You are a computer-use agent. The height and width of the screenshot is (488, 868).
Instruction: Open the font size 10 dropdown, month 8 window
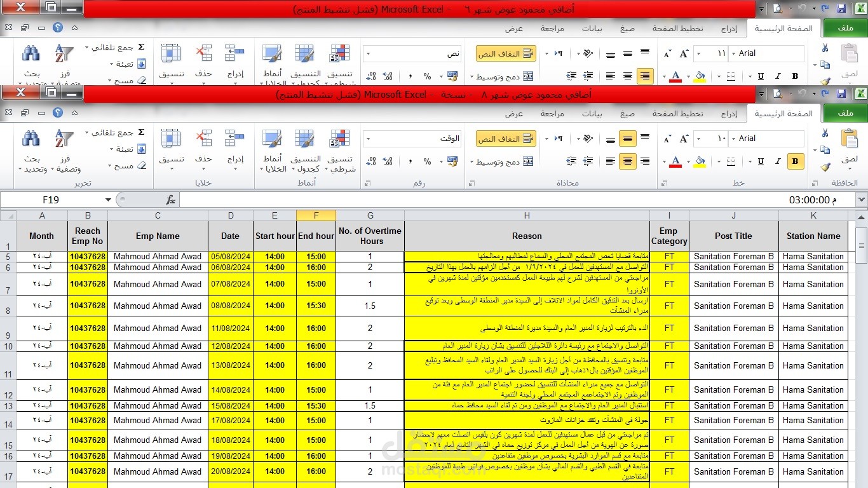[x=698, y=139]
